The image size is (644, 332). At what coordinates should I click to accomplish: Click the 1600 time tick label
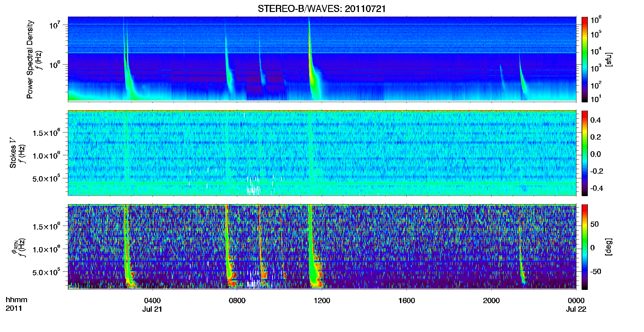(x=406, y=300)
